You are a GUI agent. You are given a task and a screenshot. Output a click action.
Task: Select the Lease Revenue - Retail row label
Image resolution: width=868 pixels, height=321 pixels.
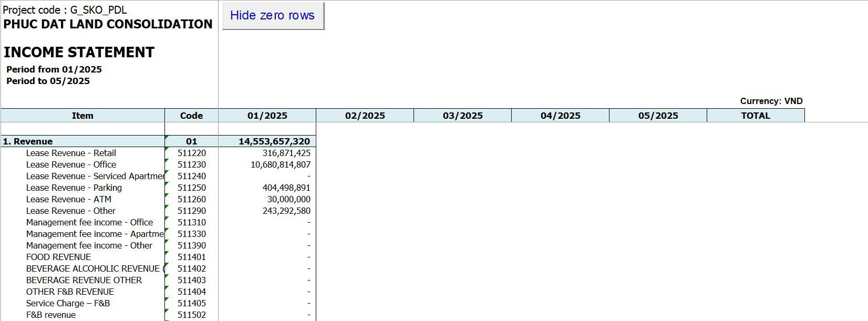(71, 153)
